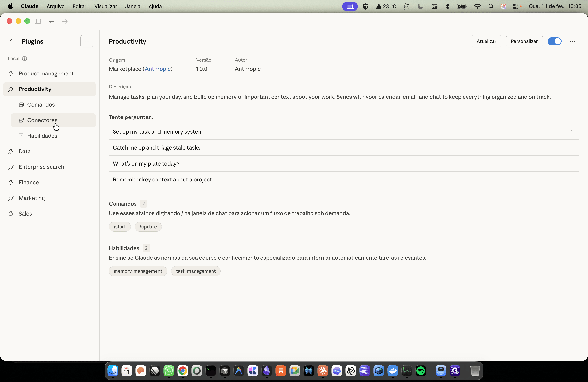Select the Data plugin
The width and height of the screenshot is (588, 382).
click(x=49, y=151)
